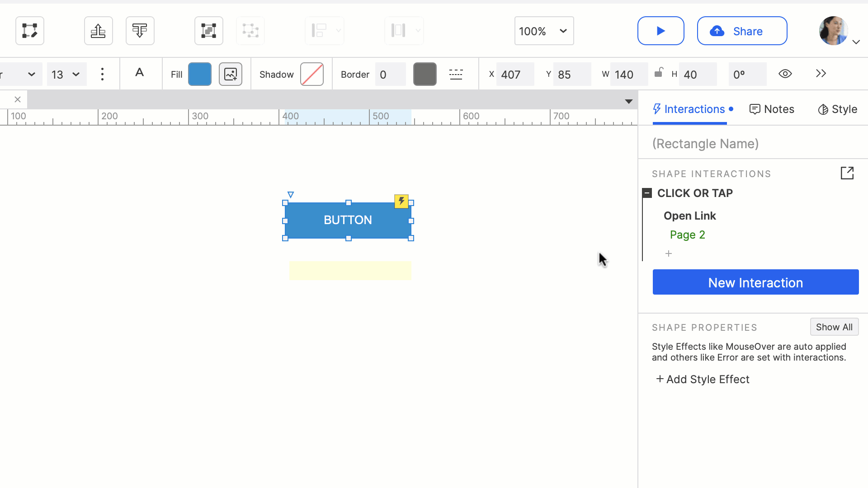Click the Preview play button

tap(660, 31)
